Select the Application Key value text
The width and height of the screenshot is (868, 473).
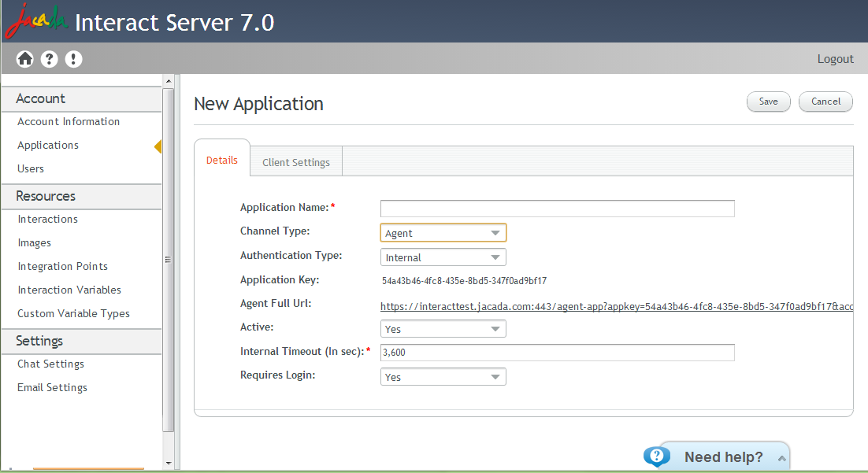[x=464, y=281]
